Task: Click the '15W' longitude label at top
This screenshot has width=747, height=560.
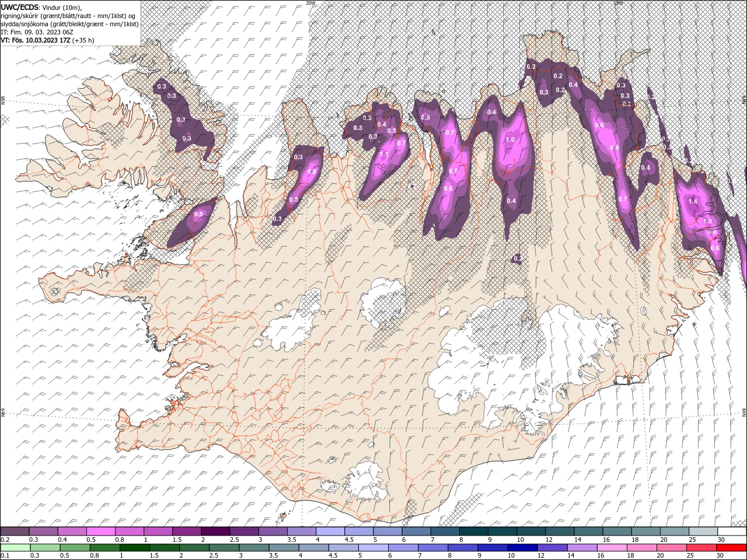Action: [x=618, y=3]
